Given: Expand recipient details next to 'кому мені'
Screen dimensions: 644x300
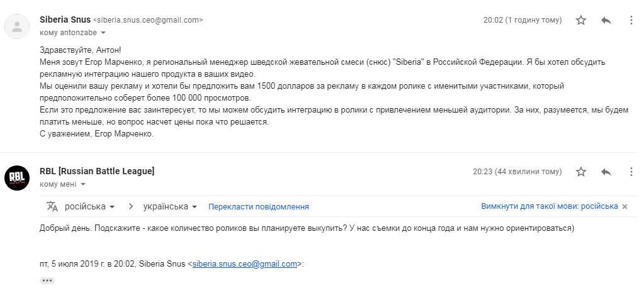Looking at the screenshot, I should [83, 185].
